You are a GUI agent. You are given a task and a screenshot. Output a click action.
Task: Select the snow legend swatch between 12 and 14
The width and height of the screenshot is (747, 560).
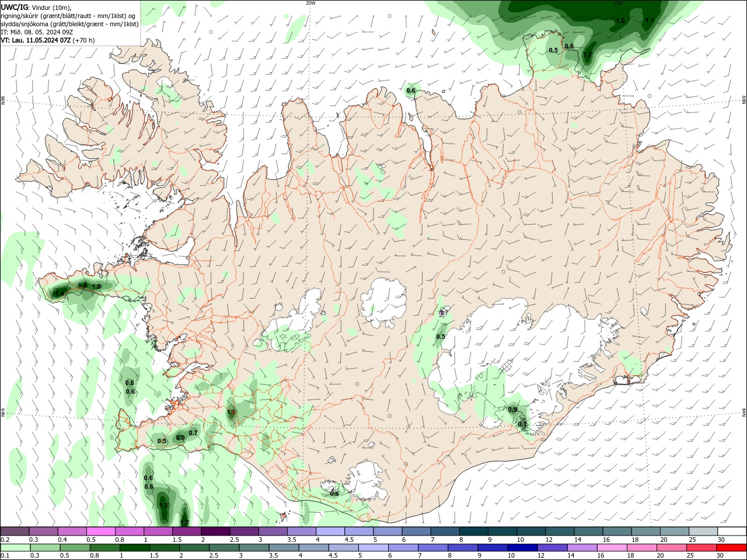click(560, 531)
